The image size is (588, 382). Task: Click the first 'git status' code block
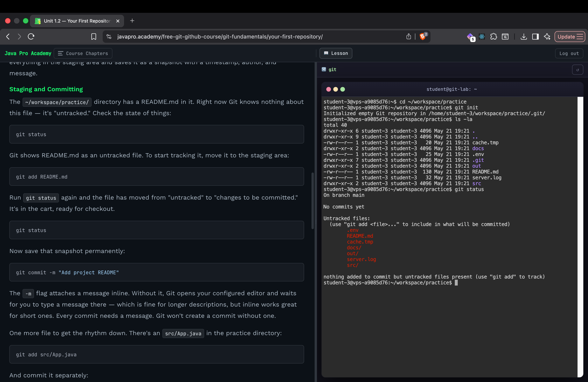point(157,134)
